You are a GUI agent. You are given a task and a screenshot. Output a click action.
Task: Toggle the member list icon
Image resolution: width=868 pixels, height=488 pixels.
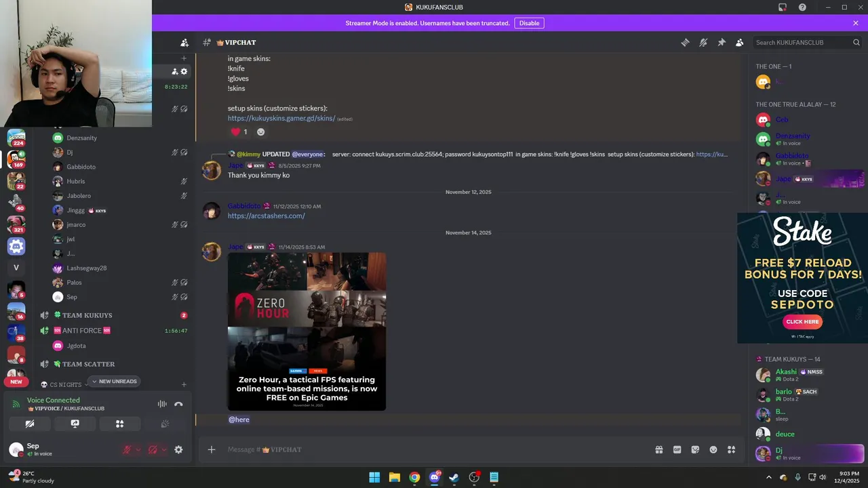[740, 42]
